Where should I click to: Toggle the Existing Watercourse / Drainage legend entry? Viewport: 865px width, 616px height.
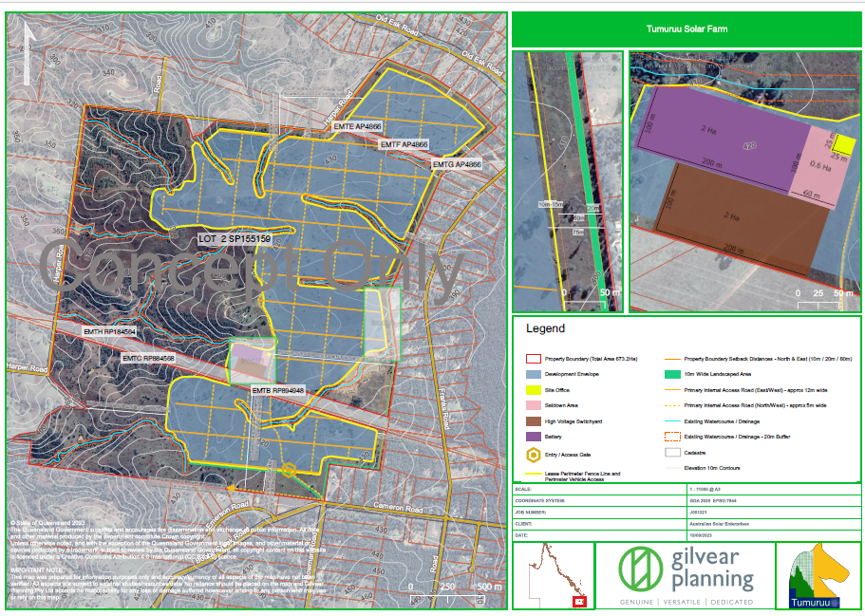(x=672, y=420)
